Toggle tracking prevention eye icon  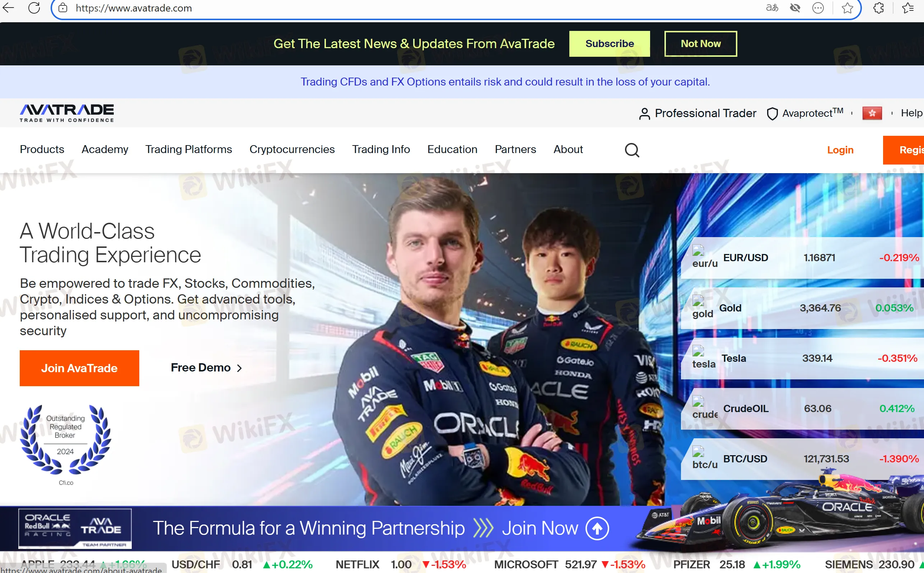point(795,8)
